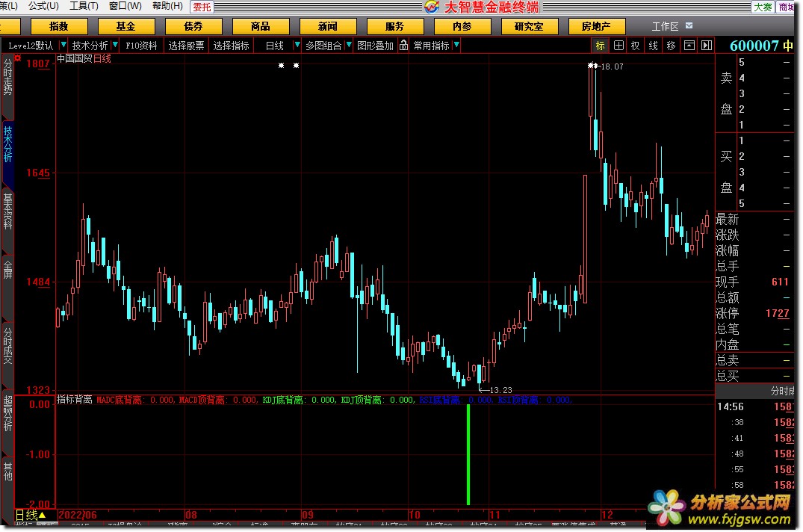Click the 委托 order button
Image resolution: width=803 pixels, height=532 pixels.
tap(202, 7)
